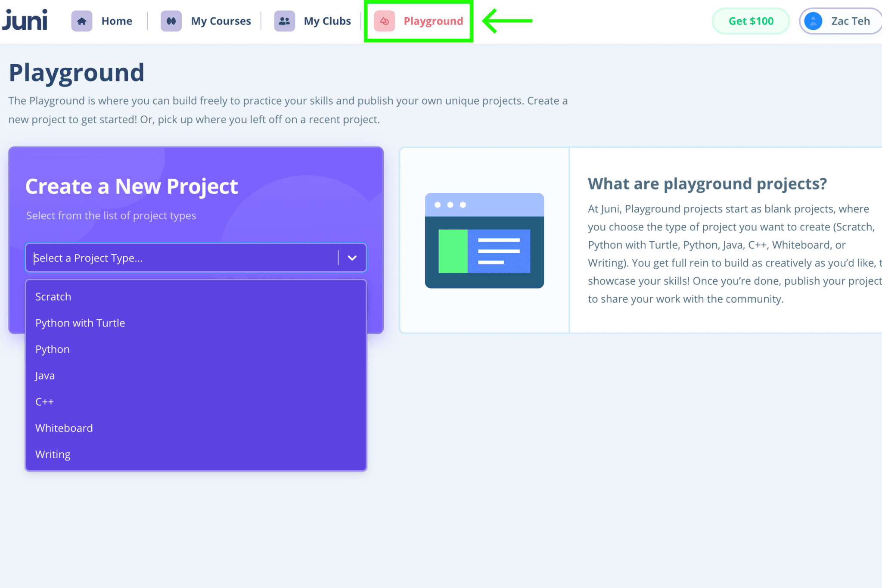Choose 'Python with Turtle' project type
Image resolution: width=882 pixels, height=588 pixels.
pyautogui.click(x=80, y=323)
